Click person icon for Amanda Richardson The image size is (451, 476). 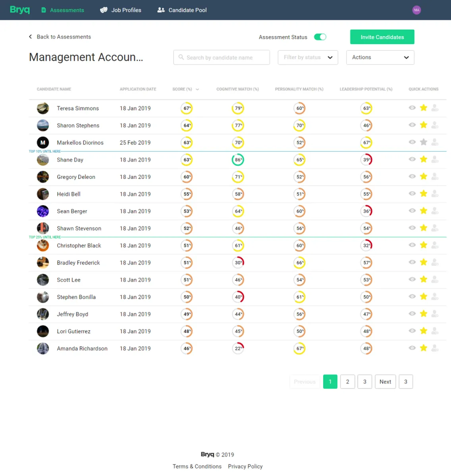click(x=435, y=348)
